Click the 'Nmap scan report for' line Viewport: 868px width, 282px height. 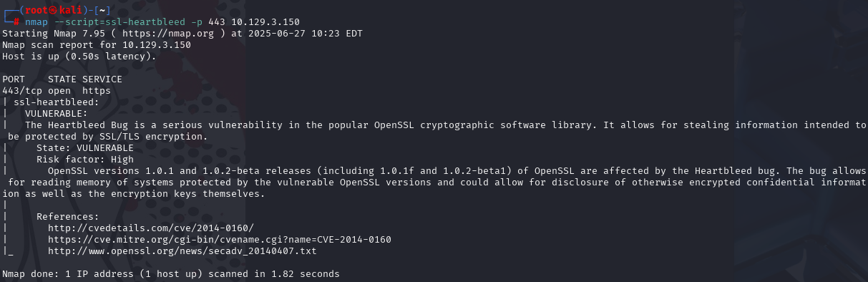[97, 44]
